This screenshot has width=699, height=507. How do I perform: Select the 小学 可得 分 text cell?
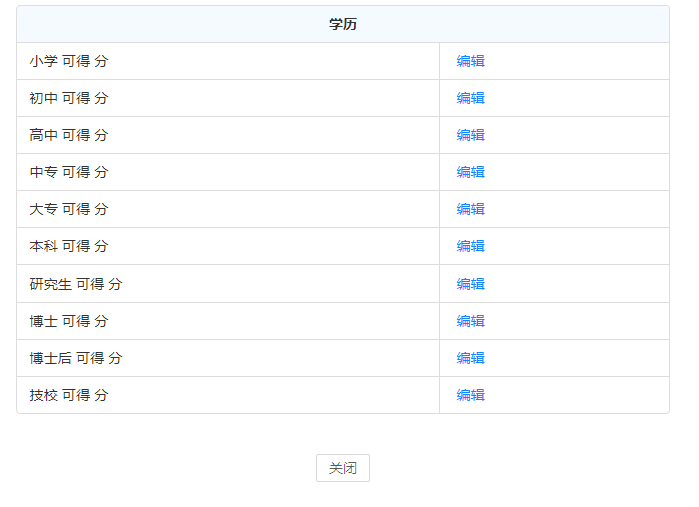(x=69, y=61)
